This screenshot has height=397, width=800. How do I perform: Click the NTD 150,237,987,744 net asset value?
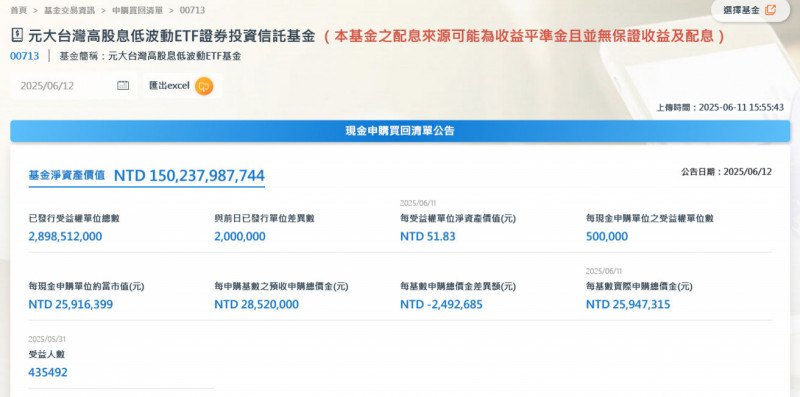[189, 176]
